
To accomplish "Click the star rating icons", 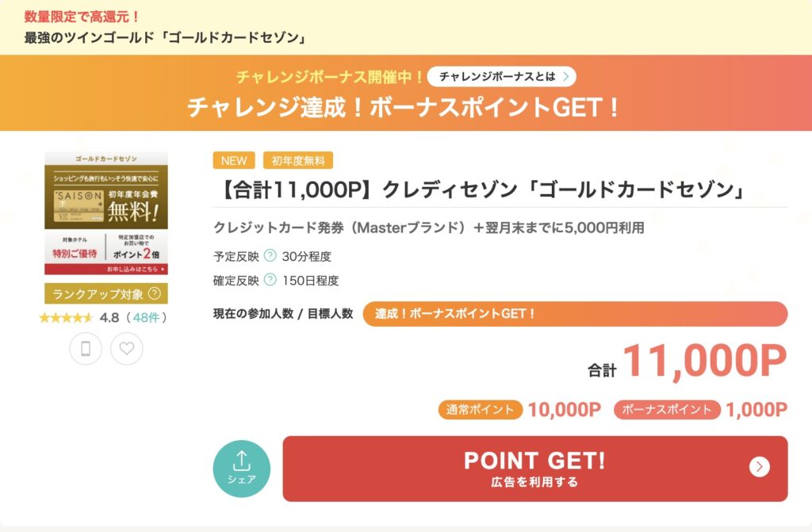I will (67, 318).
